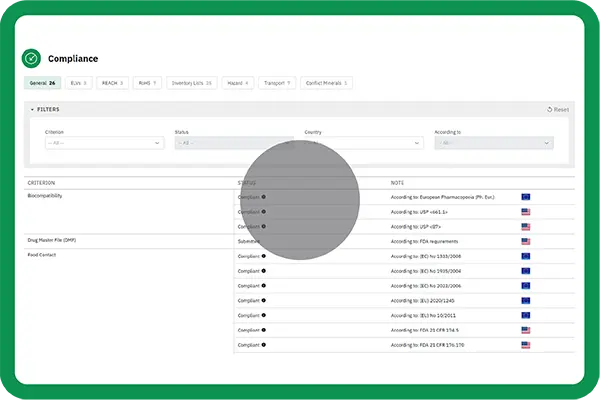600x400 pixels.
Task: Click note 'According to: European Pharmacopoeia (Ph. Eur.)'
Action: tap(442, 197)
